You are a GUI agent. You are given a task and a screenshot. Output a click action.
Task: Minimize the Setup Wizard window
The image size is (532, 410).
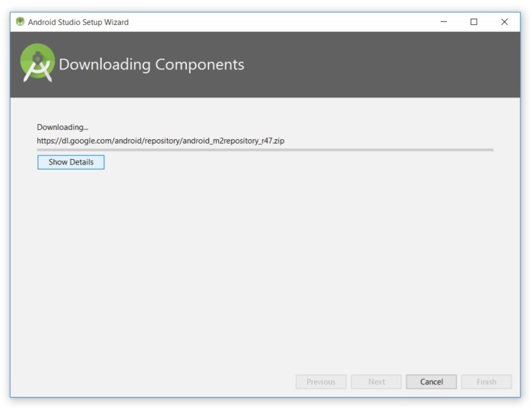tap(443, 22)
